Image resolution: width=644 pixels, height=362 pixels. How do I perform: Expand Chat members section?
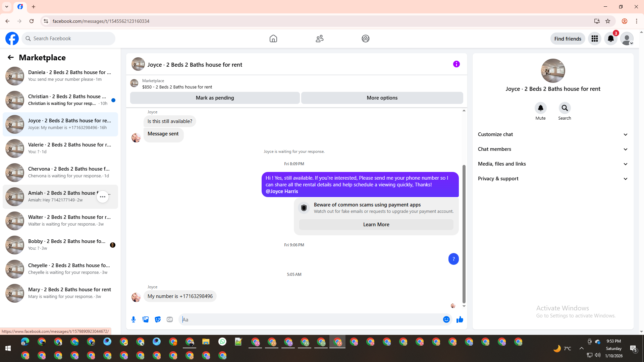553,149
